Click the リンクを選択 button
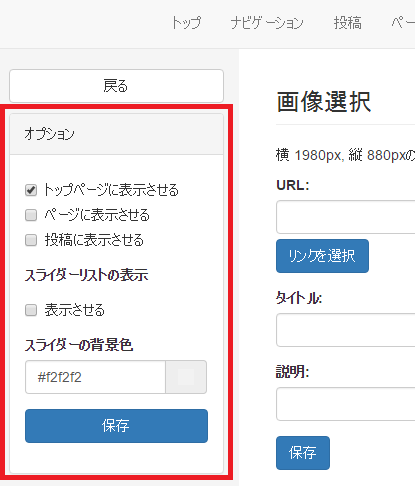Screen dimensions: 415x486 [322, 256]
